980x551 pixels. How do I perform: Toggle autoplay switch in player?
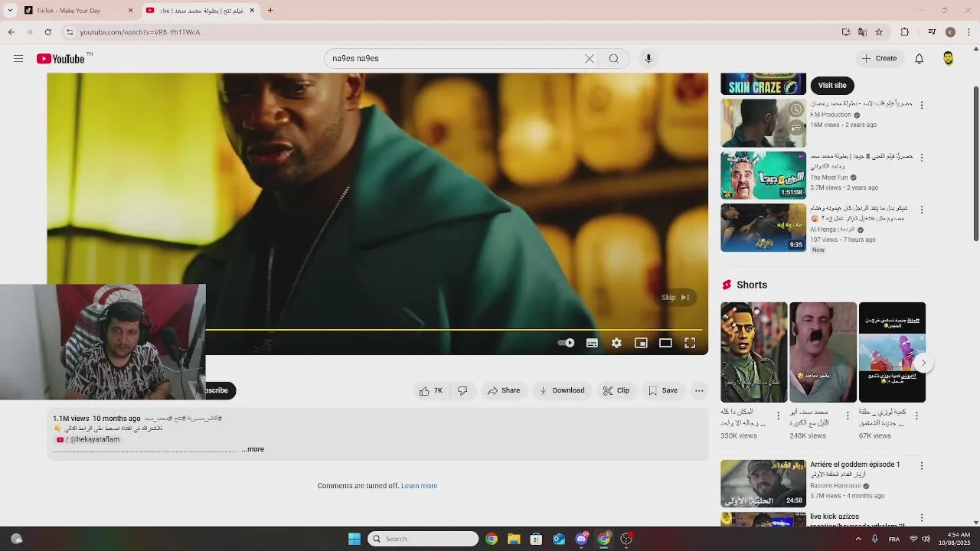tap(566, 343)
